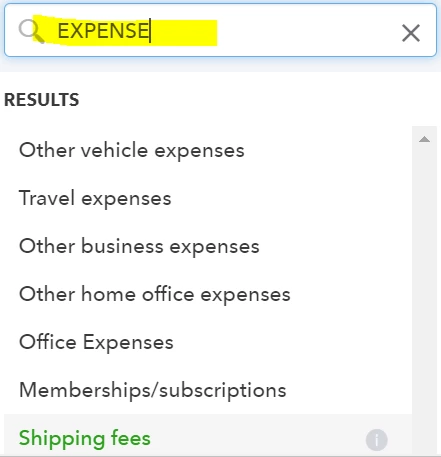The image size is (441, 457).
Task: Click the word Travel in Travel expenses
Action: pyautogui.click(x=47, y=198)
